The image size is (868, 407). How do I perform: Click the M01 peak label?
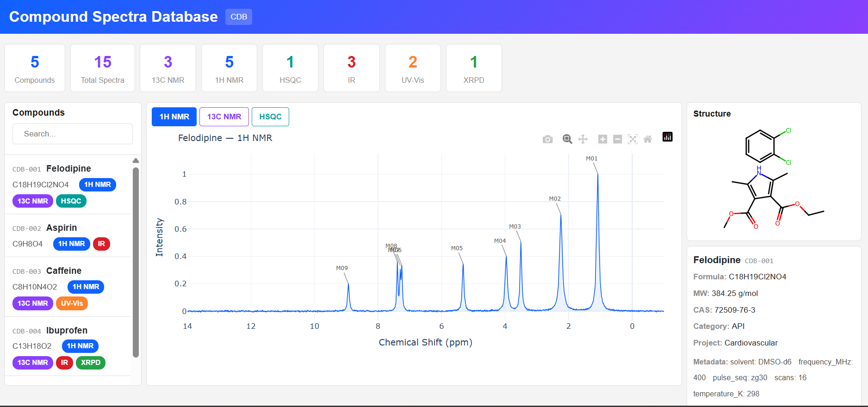(591, 159)
